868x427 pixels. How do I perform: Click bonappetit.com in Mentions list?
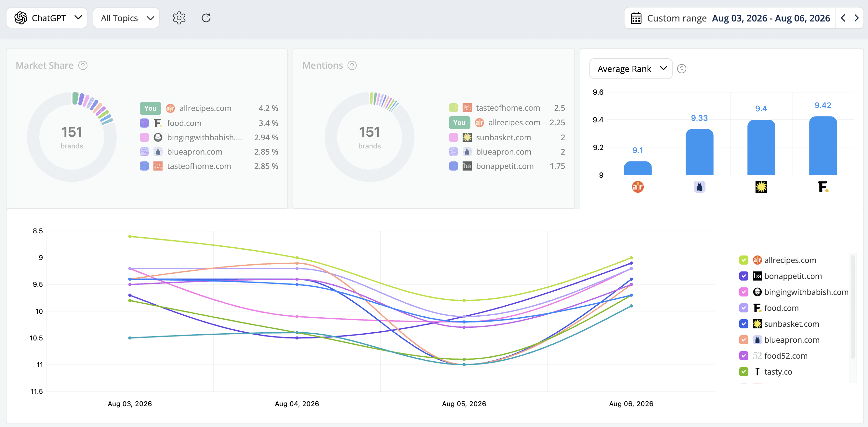pyautogui.click(x=505, y=166)
